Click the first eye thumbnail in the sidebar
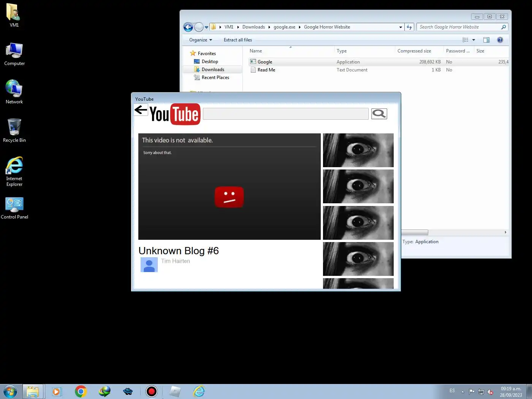This screenshot has width=532, height=399. pyautogui.click(x=358, y=150)
